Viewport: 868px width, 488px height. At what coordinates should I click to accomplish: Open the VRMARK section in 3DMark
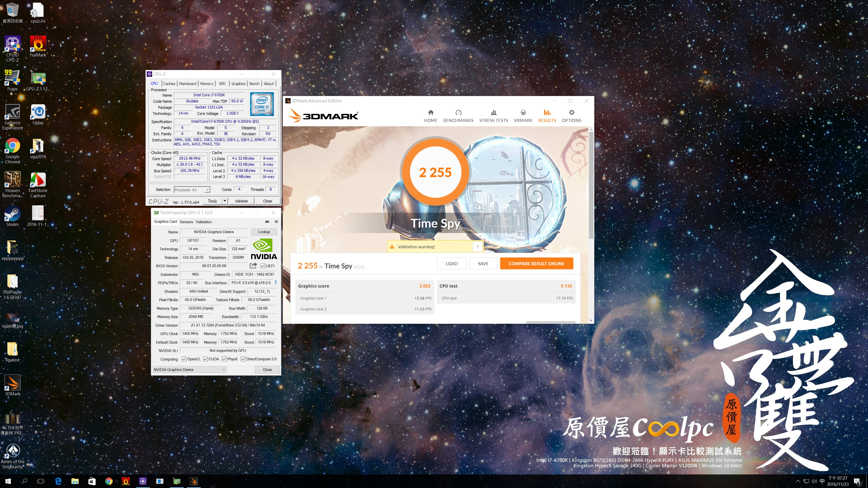point(523,116)
